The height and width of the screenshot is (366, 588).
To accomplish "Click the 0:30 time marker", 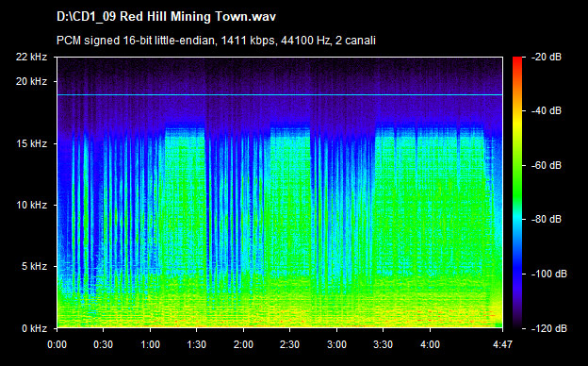I will (103, 344).
